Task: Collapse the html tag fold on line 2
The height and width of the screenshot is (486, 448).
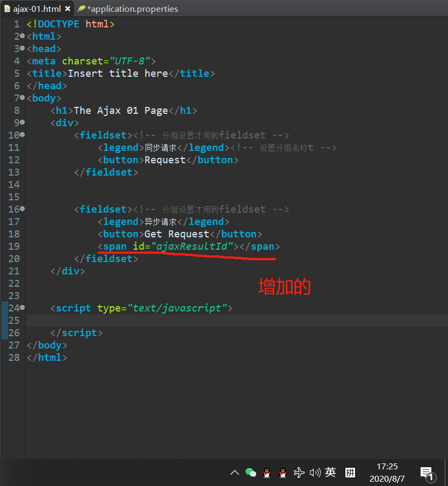Action: pyautogui.click(x=23, y=36)
